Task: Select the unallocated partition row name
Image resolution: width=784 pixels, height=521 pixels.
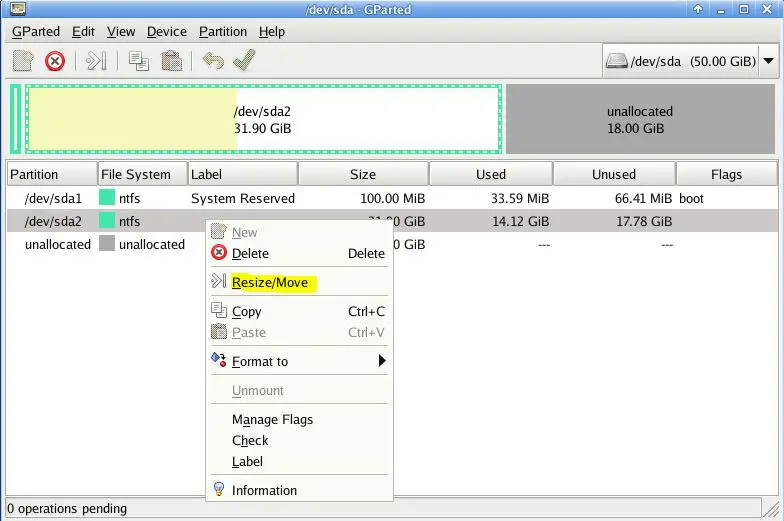Action: [x=58, y=244]
